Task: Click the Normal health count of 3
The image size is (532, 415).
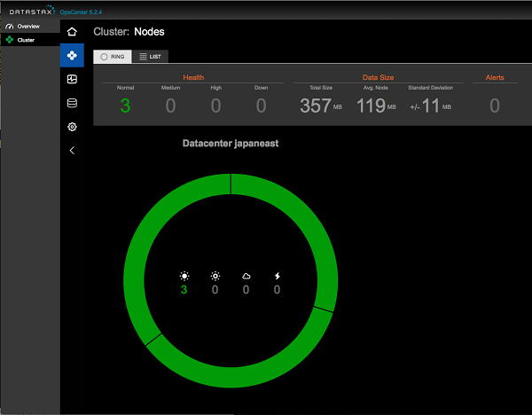Action: click(125, 106)
